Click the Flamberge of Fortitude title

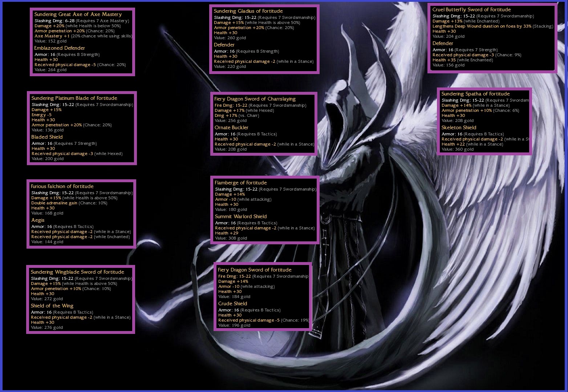240,183
